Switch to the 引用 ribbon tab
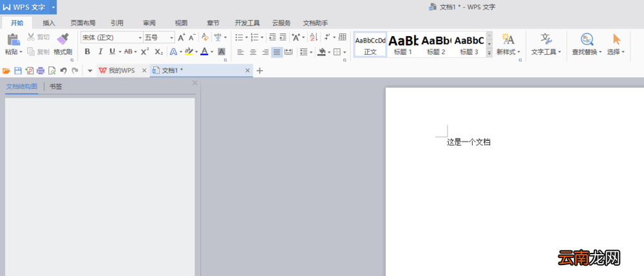The width and height of the screenshot is (644, 276). point(117,23)
